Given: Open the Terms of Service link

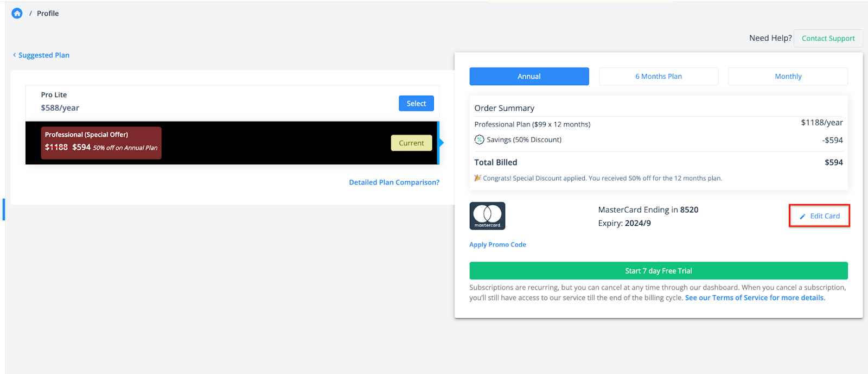Looking at the screenshot, I should pos(755,297).
